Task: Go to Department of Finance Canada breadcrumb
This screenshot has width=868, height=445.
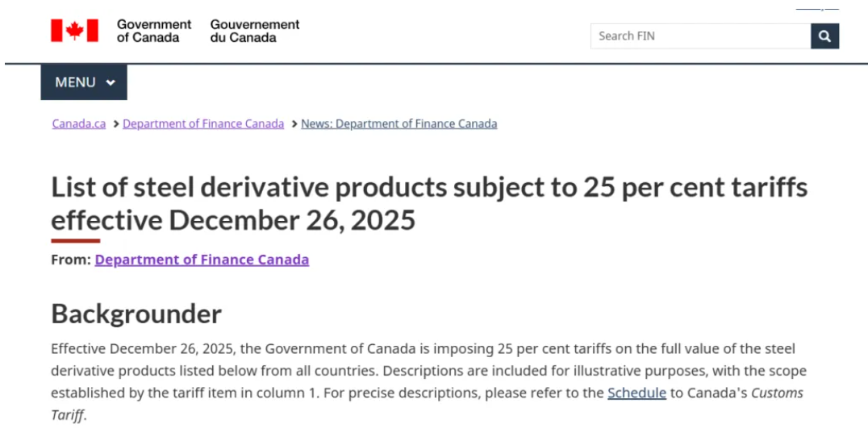Action: 203,123
